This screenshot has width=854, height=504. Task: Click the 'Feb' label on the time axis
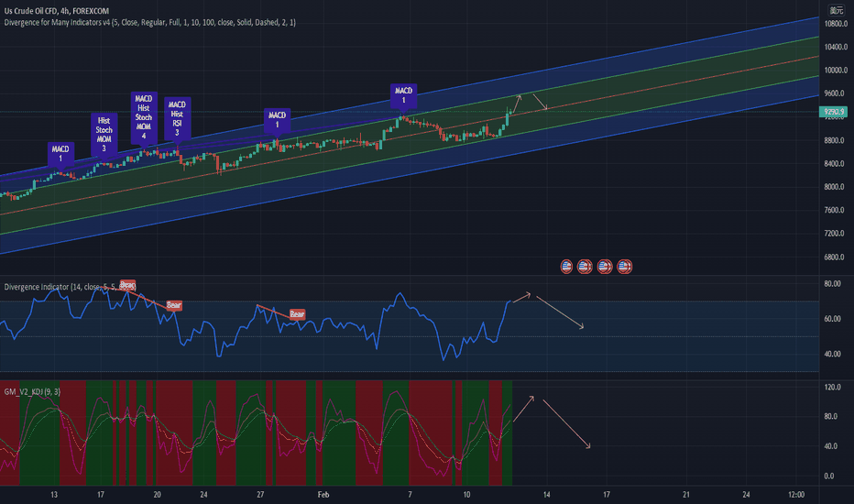(x=323, y=495)
